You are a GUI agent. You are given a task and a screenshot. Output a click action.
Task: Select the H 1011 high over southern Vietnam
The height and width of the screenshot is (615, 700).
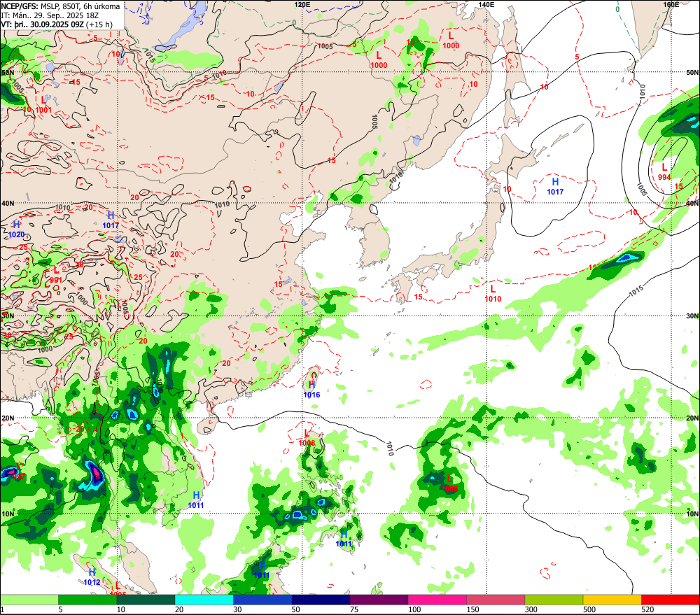point(196,500)
